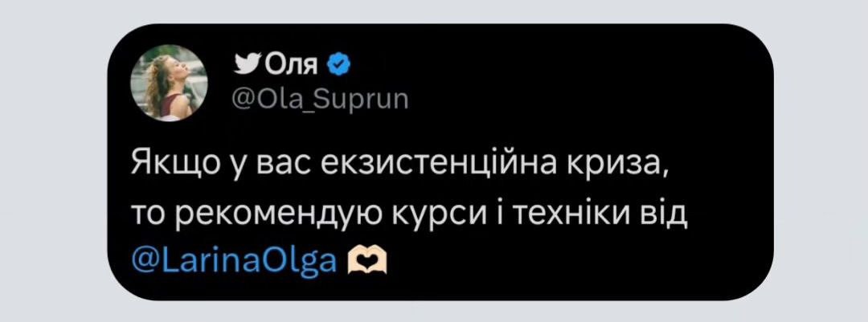Open Оля's profile avatar photo
This screenshot has width=868, height=322.
[x=168, y=83]
